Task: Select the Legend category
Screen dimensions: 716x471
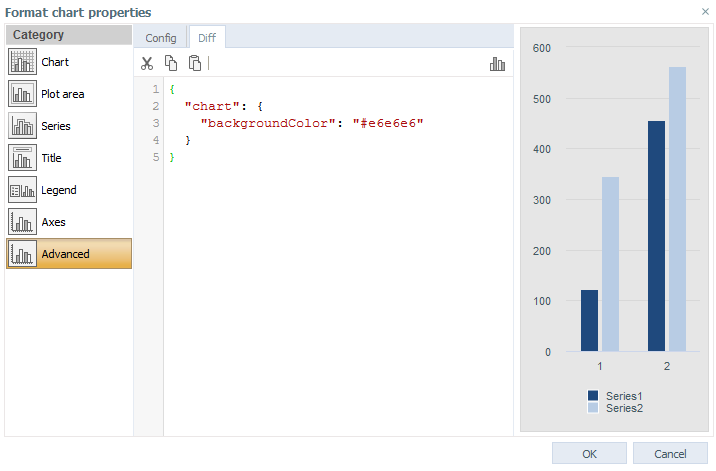Action: tap(69, 190)
